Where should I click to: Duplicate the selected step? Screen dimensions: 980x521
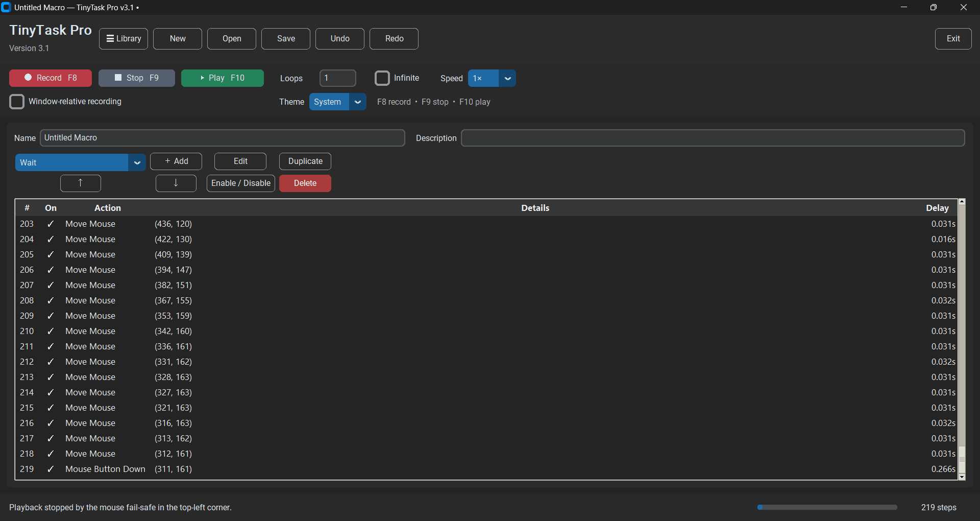click(305, 161)
